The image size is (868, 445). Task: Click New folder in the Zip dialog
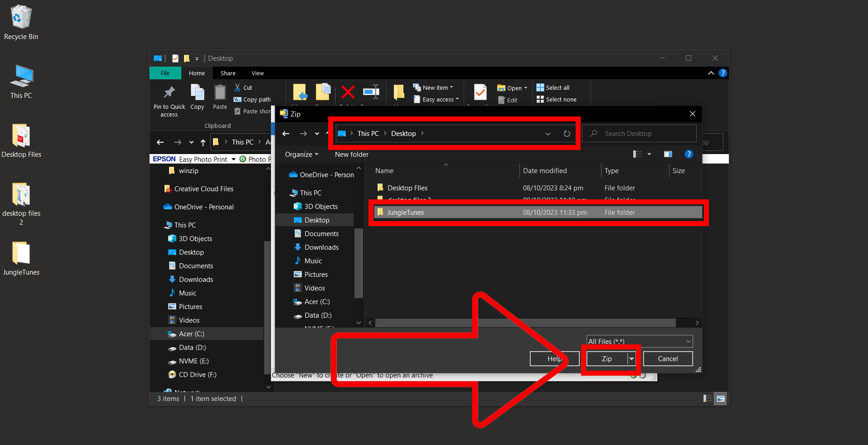click(x=351, y=154)
